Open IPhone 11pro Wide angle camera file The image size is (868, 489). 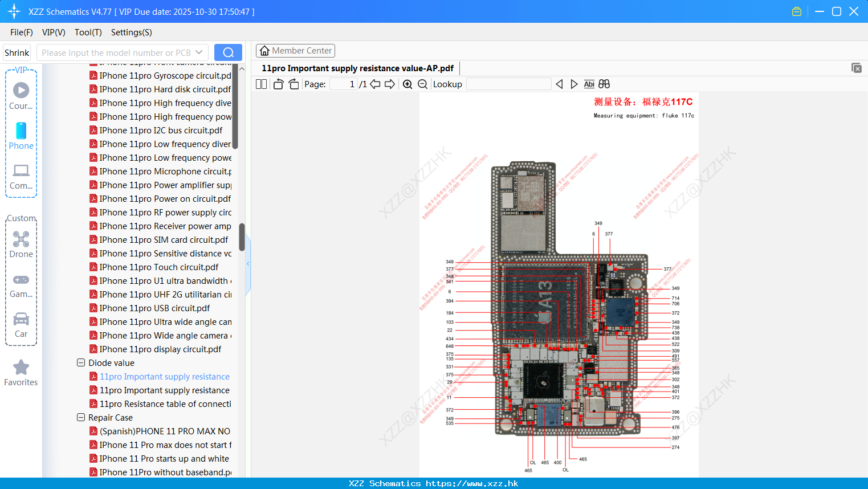(160, 335)
